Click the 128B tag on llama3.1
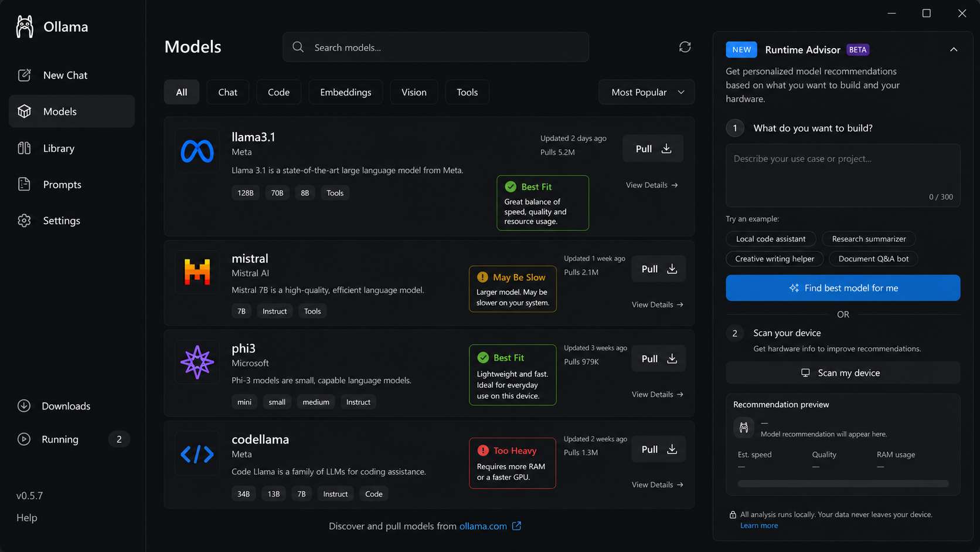The height and width of the screenshot is (552, 980). 246,193
